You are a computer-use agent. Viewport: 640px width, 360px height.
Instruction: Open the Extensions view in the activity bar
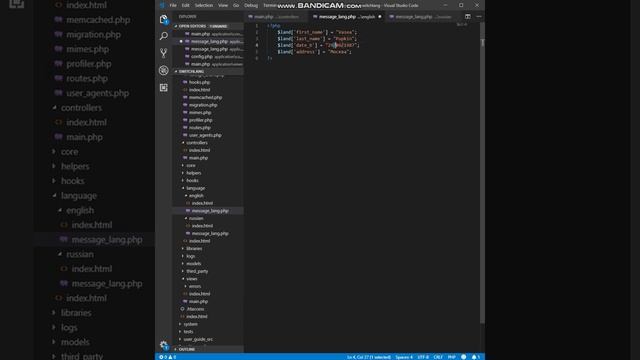(x=164, y=87)
